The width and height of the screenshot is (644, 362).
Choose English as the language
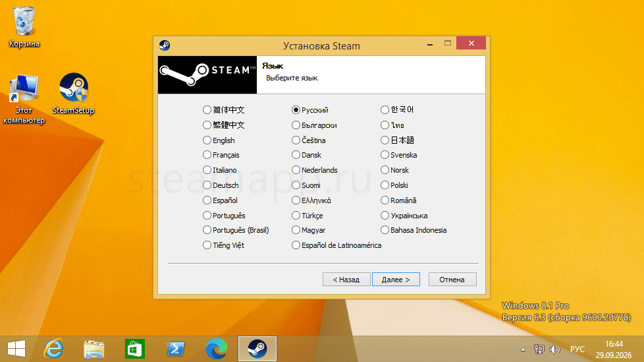(x=219, y=140)
